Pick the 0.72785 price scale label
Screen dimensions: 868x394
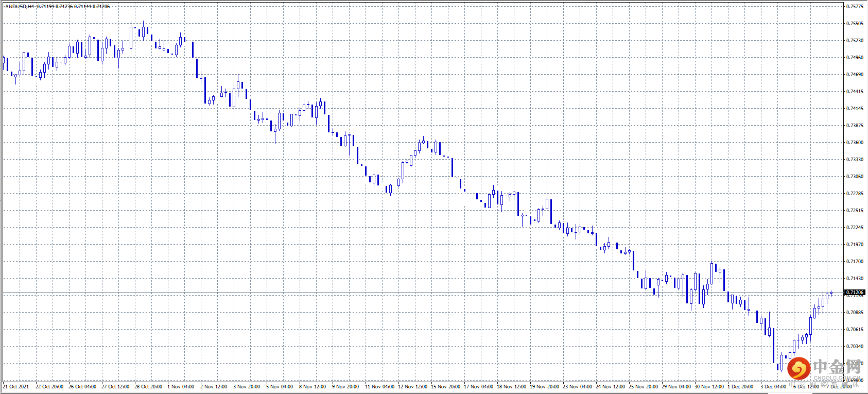[x=855, y=194]
